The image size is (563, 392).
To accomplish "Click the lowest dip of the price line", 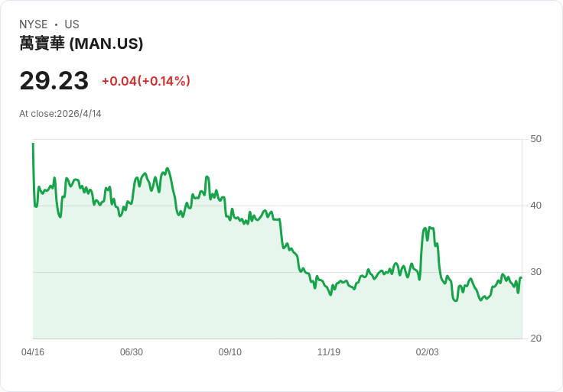I will point(455,300).
